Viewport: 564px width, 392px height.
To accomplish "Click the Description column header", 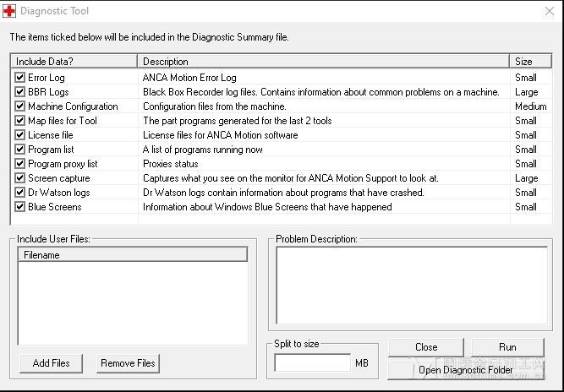I will pos(324,62).
